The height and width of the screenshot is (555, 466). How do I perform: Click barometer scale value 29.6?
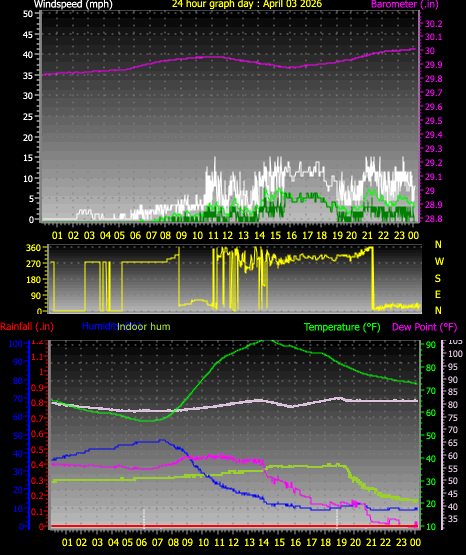pos(433,107)
